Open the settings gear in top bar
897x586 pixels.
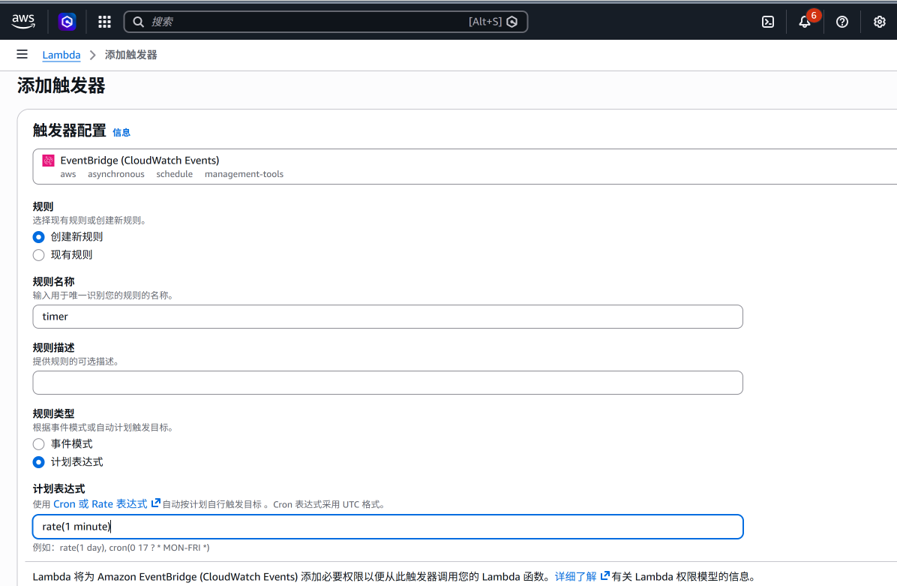click(x=879, y=22)
